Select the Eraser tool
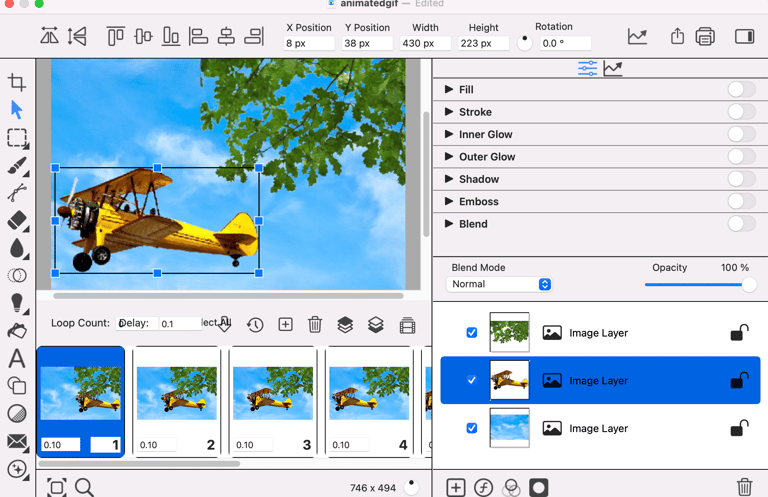Viewport: 768px width, 497px height. tap(17, 221)
